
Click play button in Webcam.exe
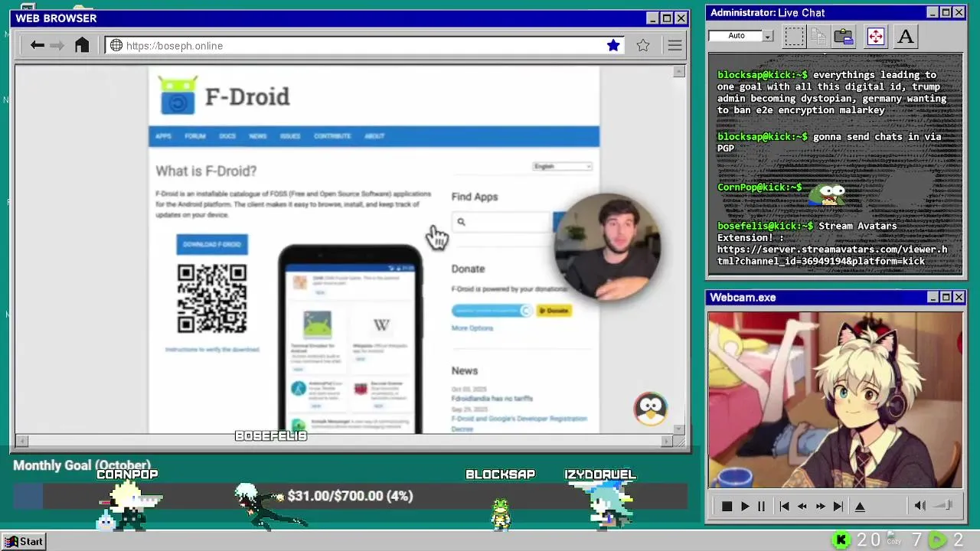[745, 506]
